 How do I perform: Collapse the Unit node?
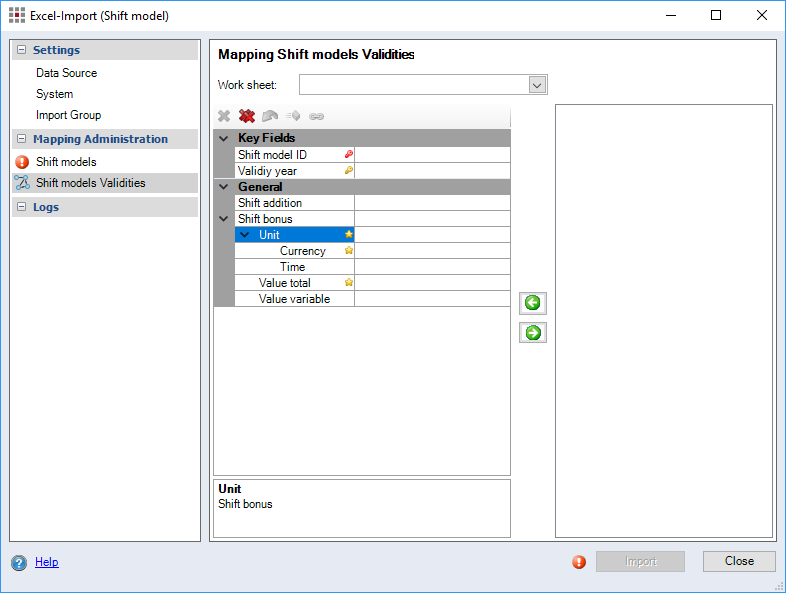245,235
